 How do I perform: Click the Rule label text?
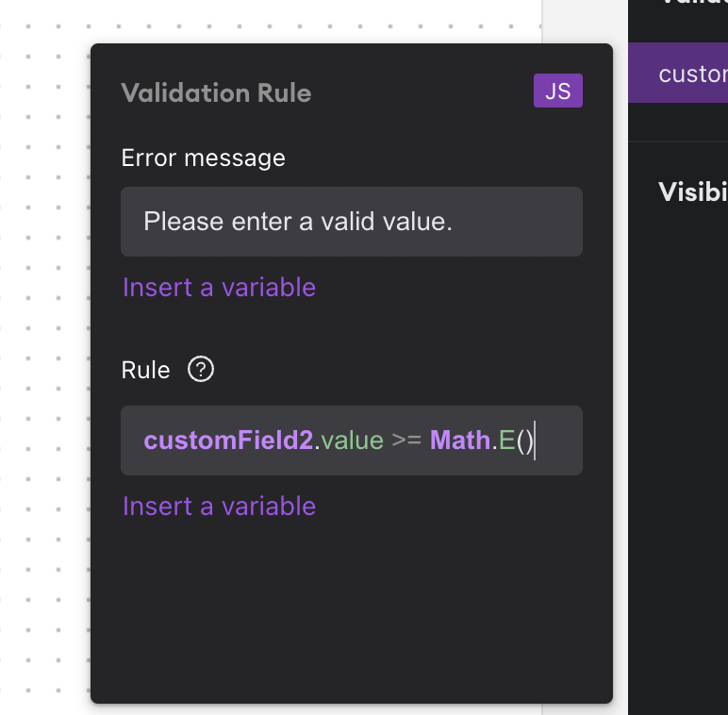145,370
